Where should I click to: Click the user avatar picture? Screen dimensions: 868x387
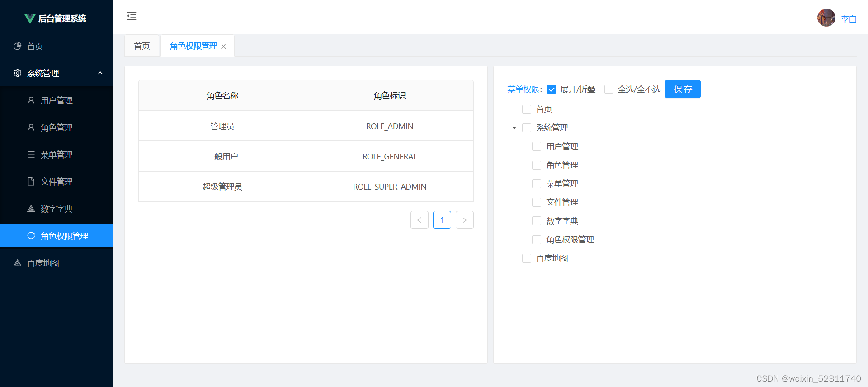click(x=826, y=18)
